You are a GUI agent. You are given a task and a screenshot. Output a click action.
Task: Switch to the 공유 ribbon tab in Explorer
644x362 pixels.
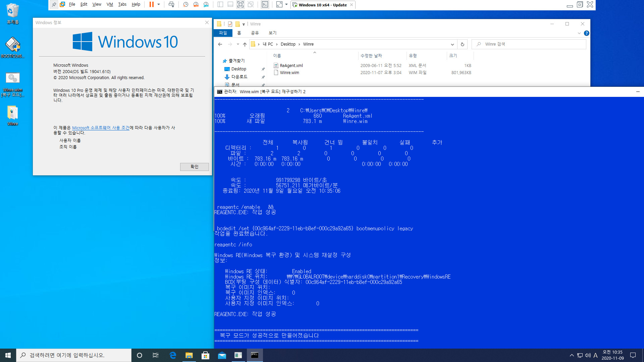255,33
